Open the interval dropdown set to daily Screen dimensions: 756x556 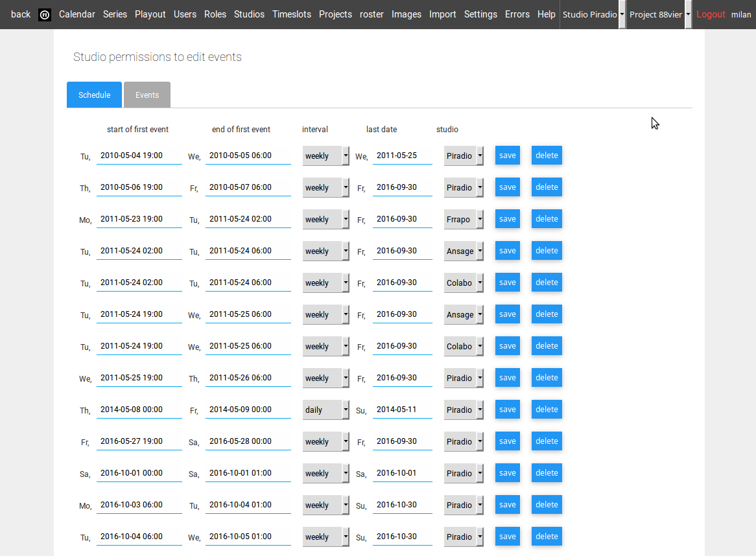point(326,410)
